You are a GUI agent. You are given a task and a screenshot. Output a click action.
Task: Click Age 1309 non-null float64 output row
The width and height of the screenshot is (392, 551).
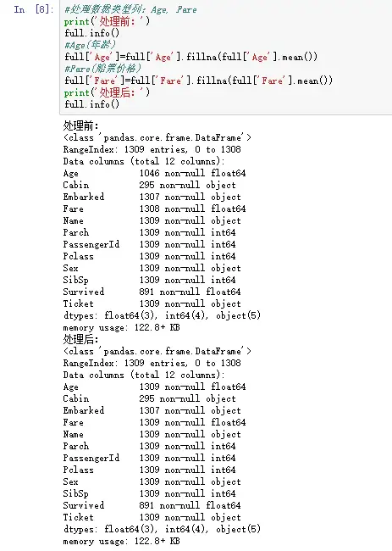pos(154,387)
